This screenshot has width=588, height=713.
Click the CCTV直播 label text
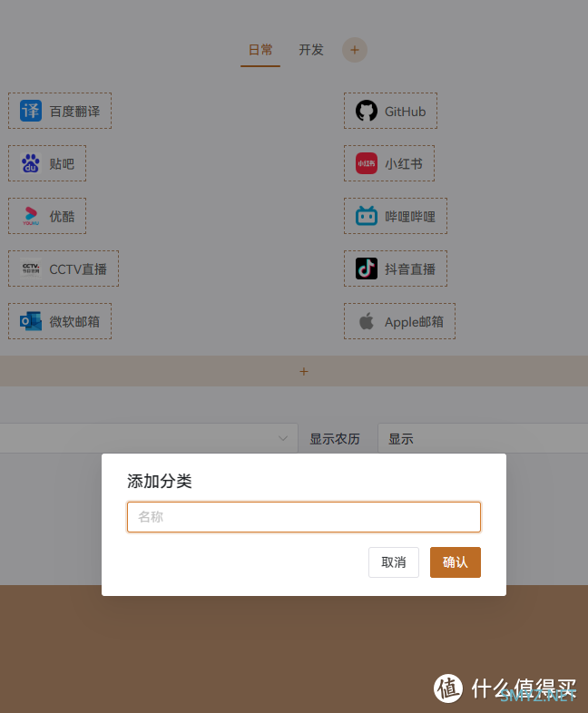coord(78,269)
